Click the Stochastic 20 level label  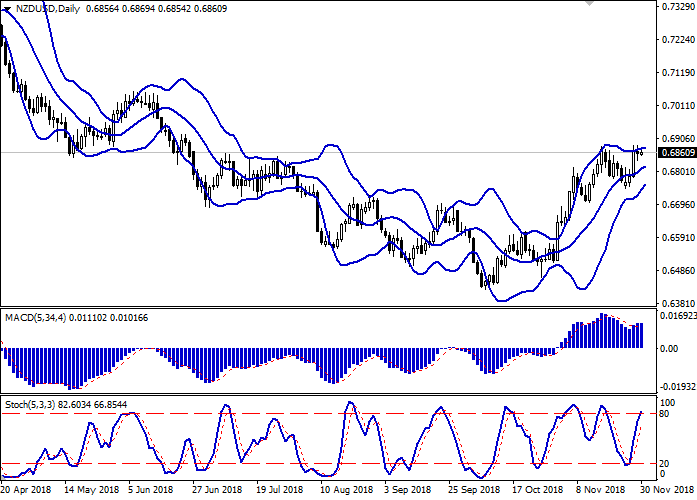click(x=665, y=463)
